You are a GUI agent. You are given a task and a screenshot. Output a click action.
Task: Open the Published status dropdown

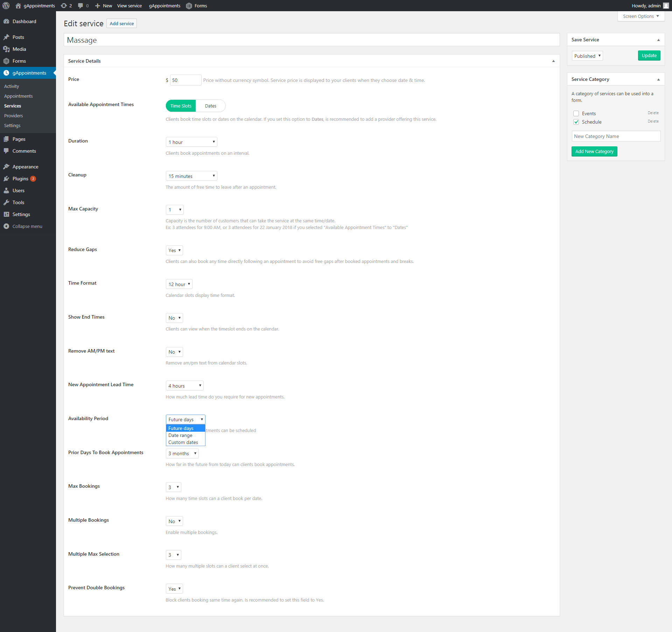587,56
